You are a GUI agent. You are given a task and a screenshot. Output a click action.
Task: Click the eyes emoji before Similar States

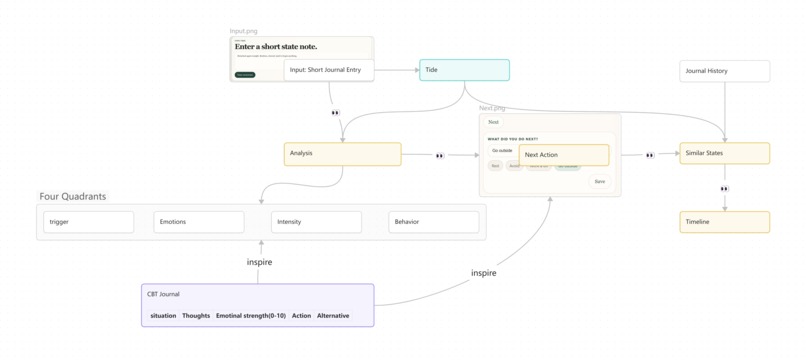coord(650,155)
